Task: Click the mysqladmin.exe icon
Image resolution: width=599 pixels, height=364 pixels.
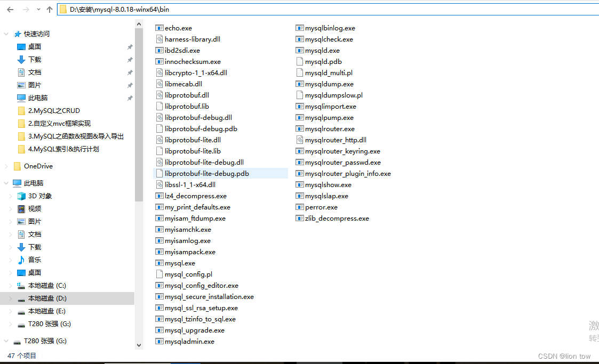Action: (x=159, y=342)
